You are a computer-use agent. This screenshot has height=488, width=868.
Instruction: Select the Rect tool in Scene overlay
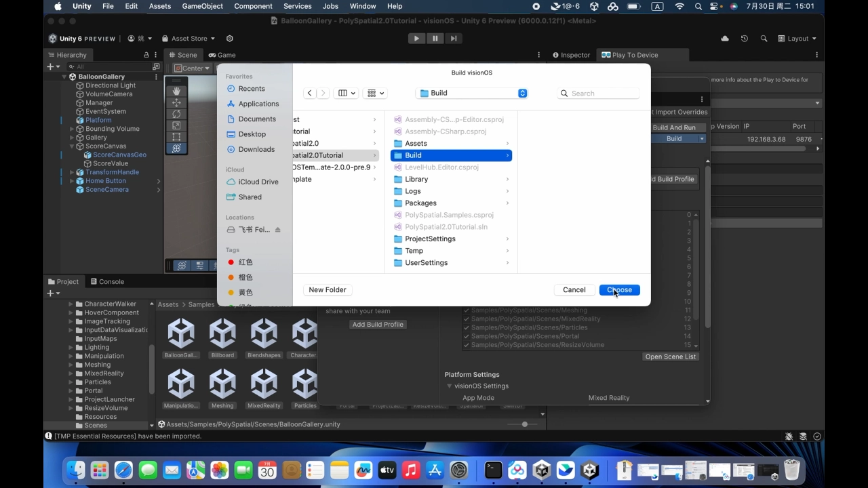pyautogui.click(x=176, y=137)
